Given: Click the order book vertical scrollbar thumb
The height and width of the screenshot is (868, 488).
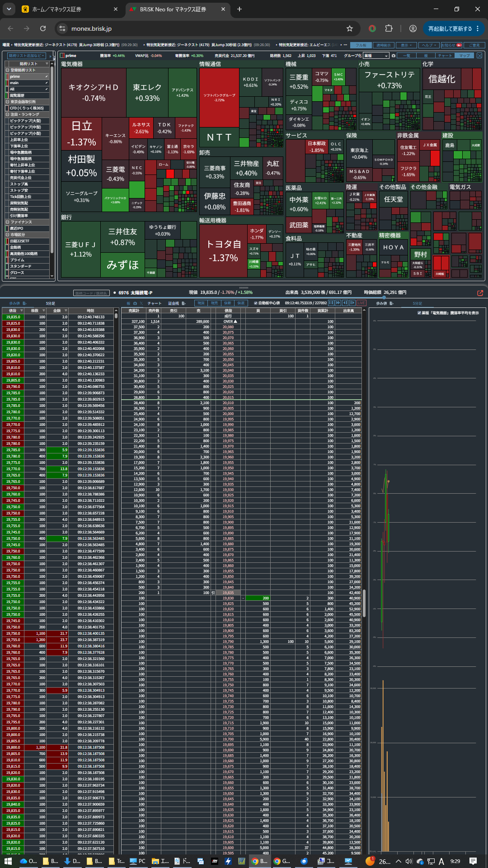Looking at the screenshot, I should click(x=364, y=603).
